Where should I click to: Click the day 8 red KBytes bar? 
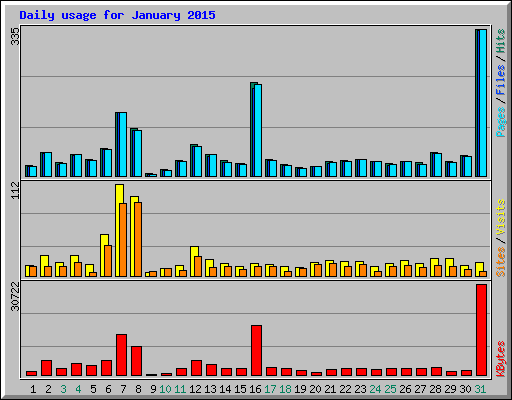coord(136,361)
